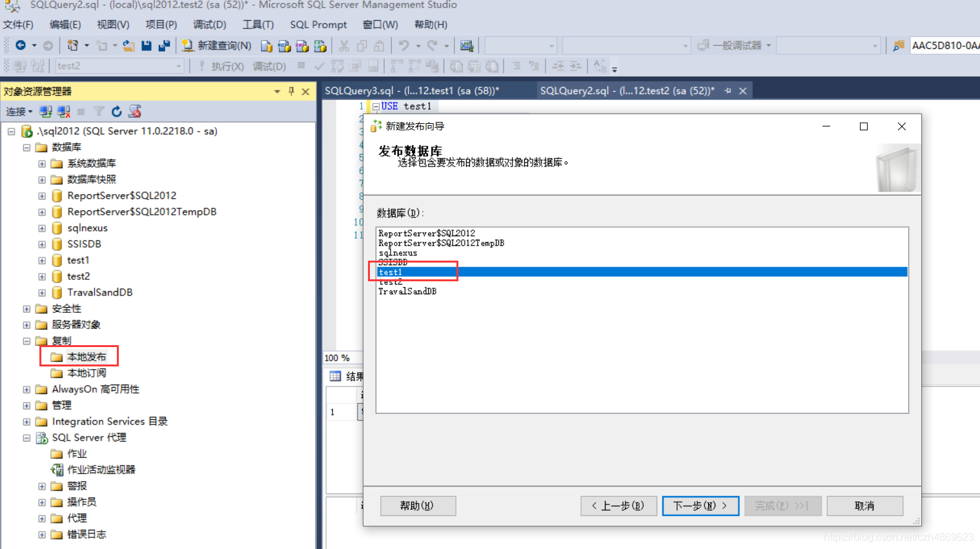980x549 pixels.
Task: Click the find in files icon
Action: tap(898, 45)
